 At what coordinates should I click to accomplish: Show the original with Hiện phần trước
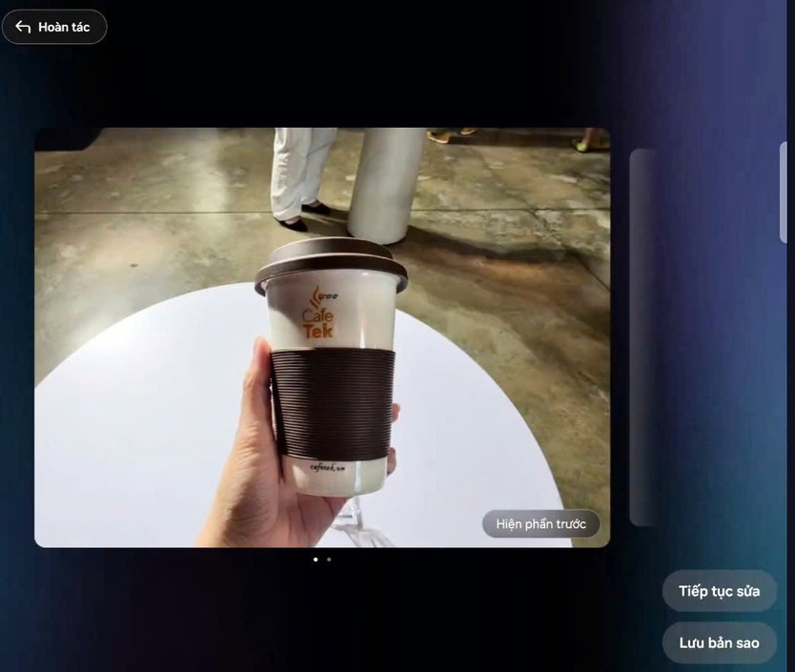pos(541,524)
